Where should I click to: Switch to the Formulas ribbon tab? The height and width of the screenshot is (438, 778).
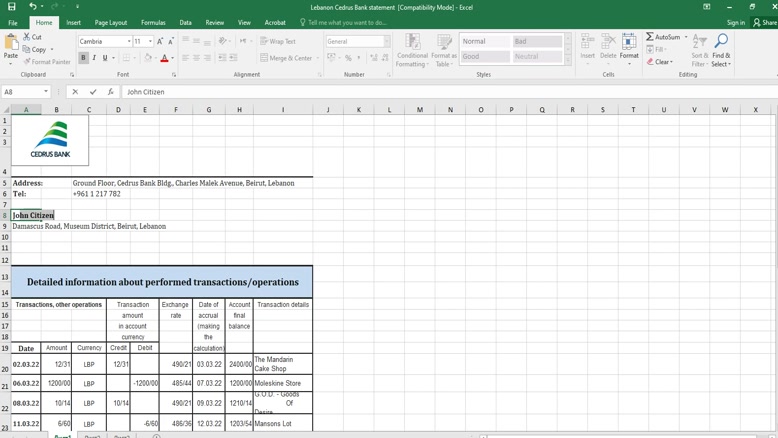point(153,22)
